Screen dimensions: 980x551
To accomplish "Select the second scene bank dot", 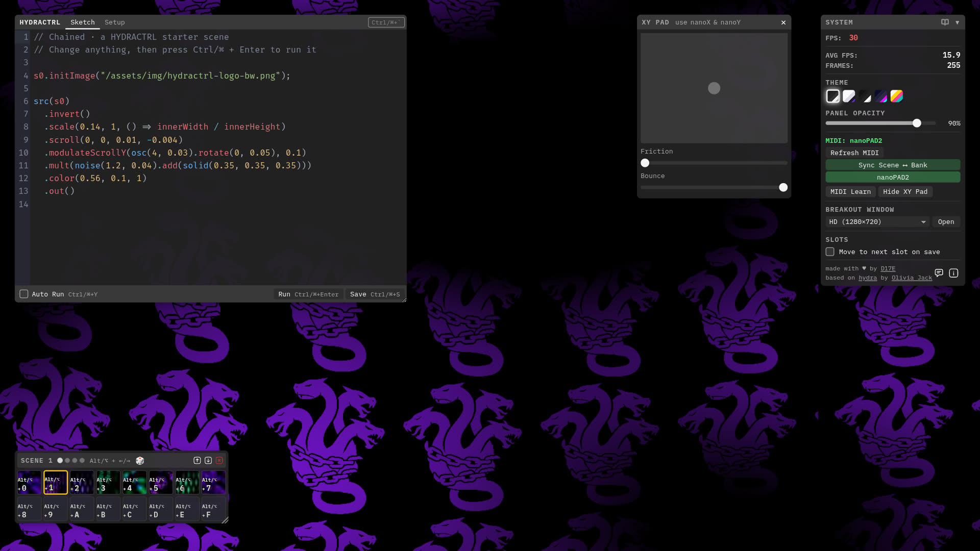I will tap(67, 461).
